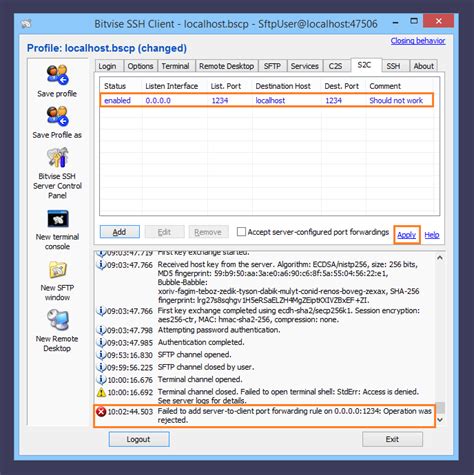Screen dimensions: 474x475
Task: Maximize the Bitvise SSH Client window
Action: [414, 21]
